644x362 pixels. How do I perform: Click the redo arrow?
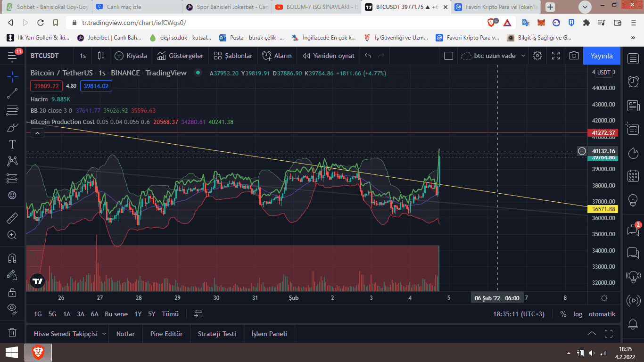(x=381, y=56)
